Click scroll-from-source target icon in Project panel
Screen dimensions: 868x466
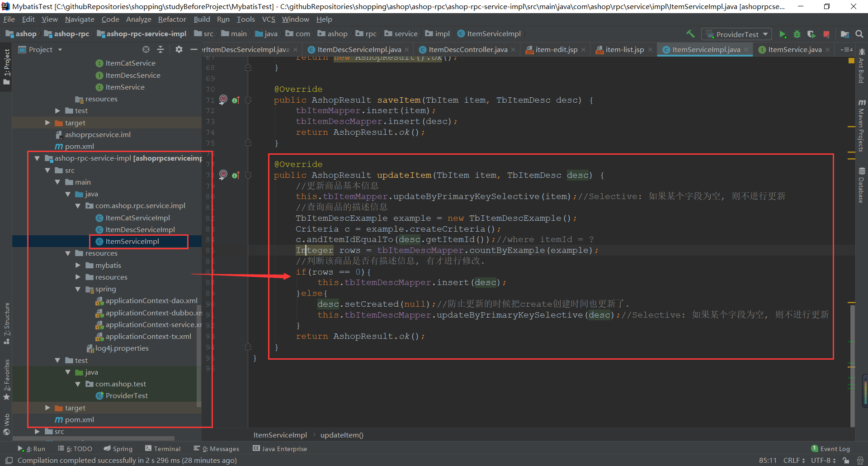coord(146,49)
